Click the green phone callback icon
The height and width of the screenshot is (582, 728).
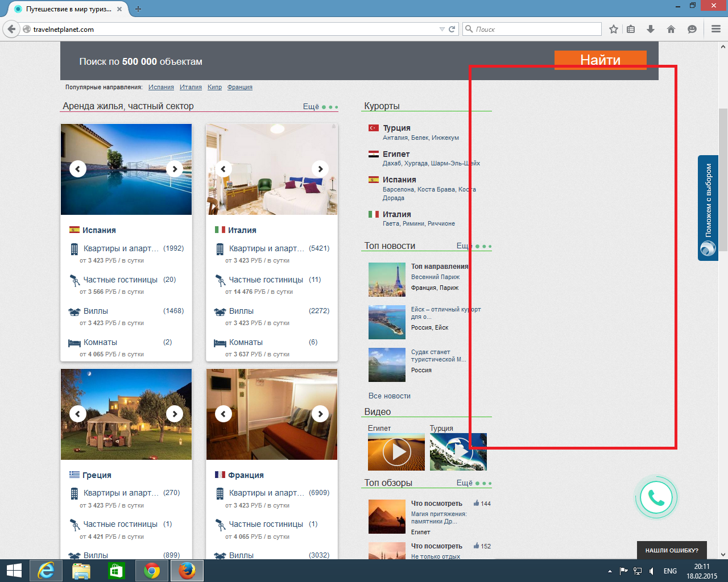[x=656, y=498]
